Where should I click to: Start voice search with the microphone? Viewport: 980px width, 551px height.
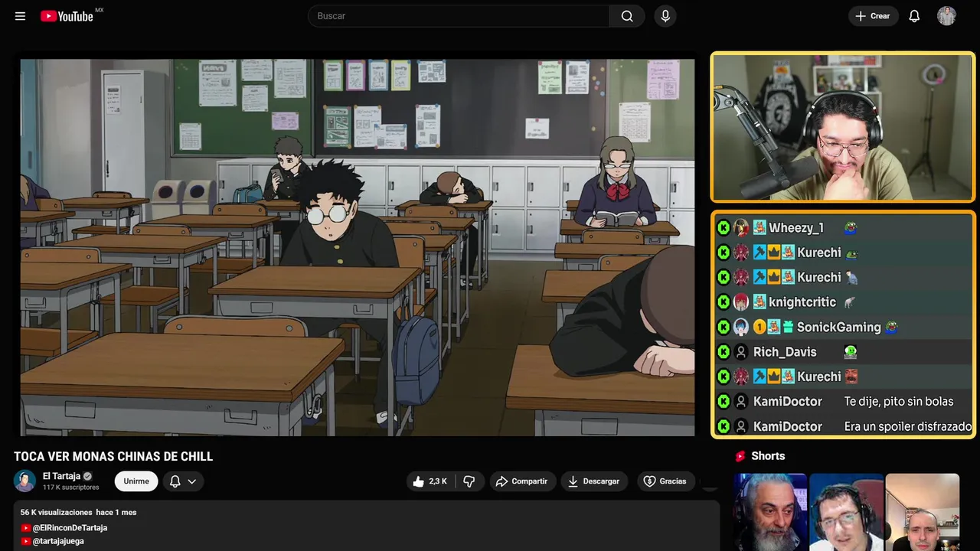(x=665, y=16)
